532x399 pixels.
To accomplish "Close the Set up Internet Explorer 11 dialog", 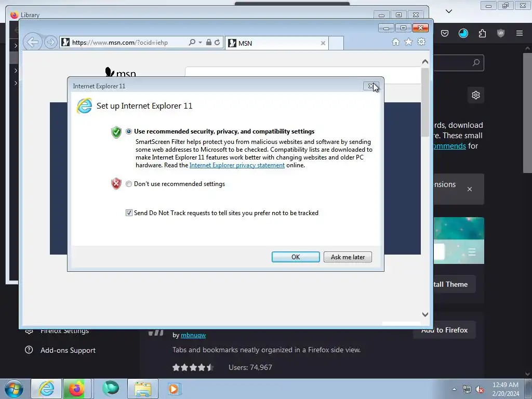I will [371, 86].
